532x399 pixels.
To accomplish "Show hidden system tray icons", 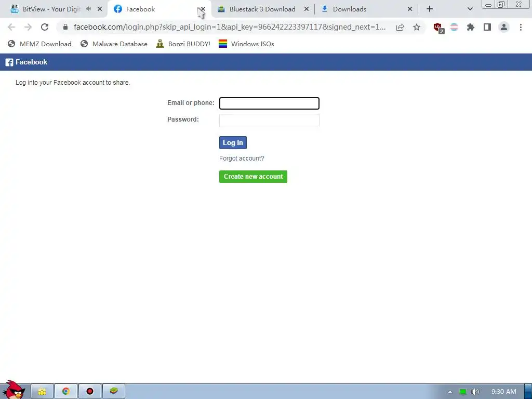I will pyautogui.click(x=450, y=392).
